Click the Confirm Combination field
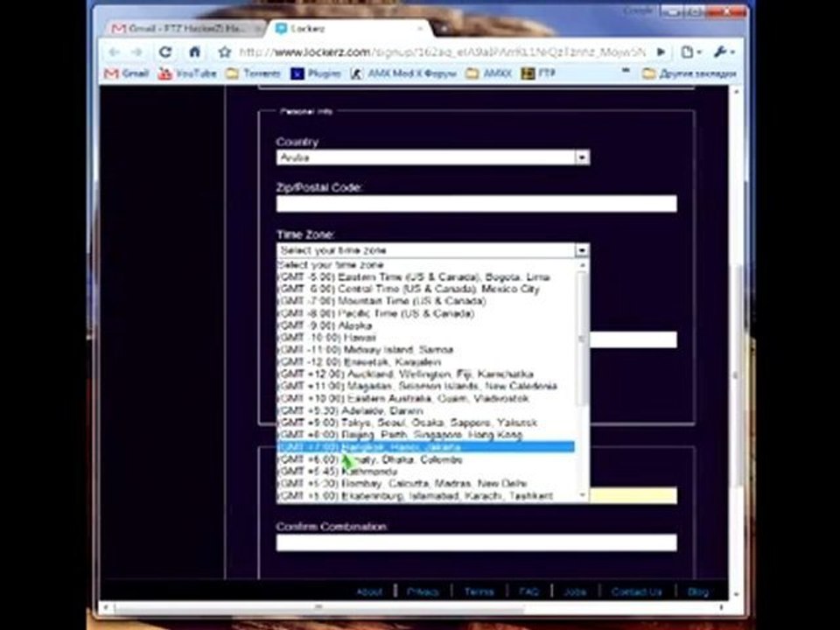Screen dimensions: 840x630 coord(476,542)
